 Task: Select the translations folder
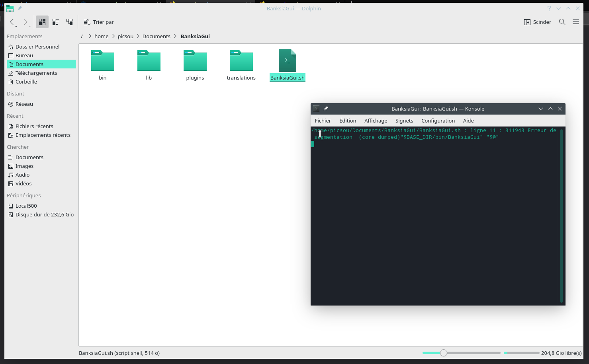coord(241,65)
